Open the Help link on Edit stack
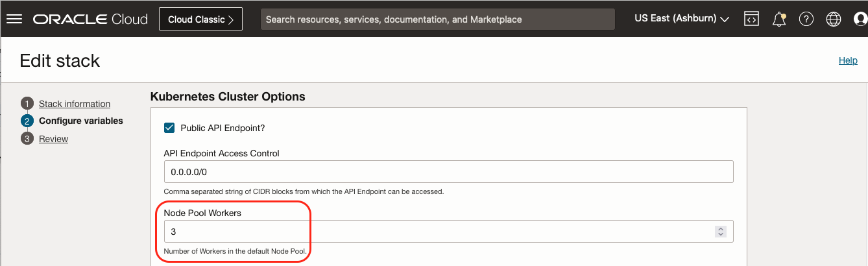 pos(848,60)
